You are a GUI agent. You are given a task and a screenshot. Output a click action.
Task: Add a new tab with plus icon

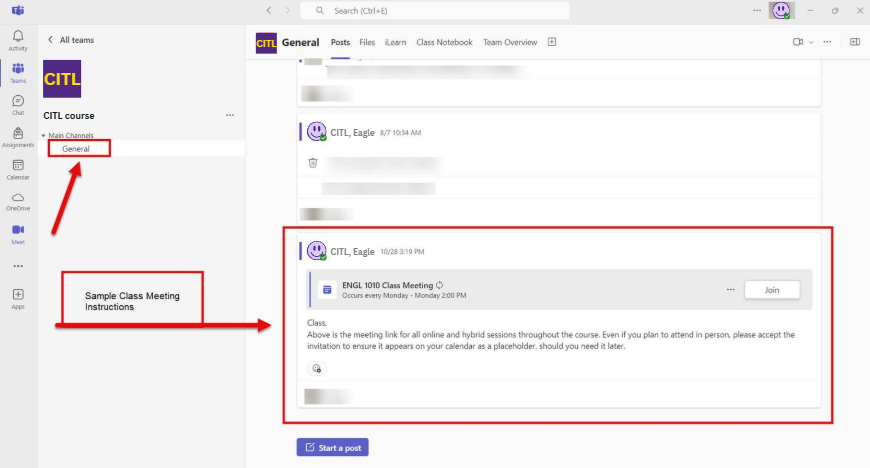click(x=552, y=42)
